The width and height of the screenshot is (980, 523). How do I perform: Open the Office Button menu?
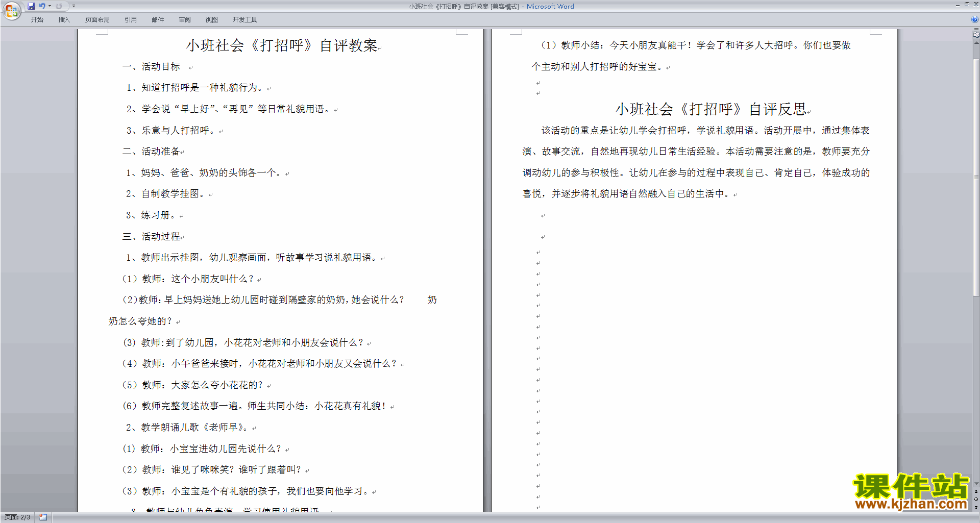(x=11, y=11)
